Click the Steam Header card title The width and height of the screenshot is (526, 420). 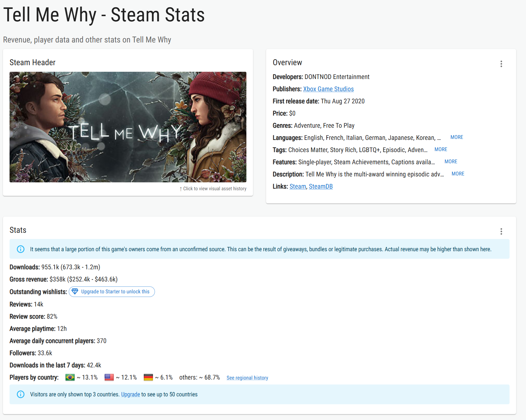tap(33, 63)
